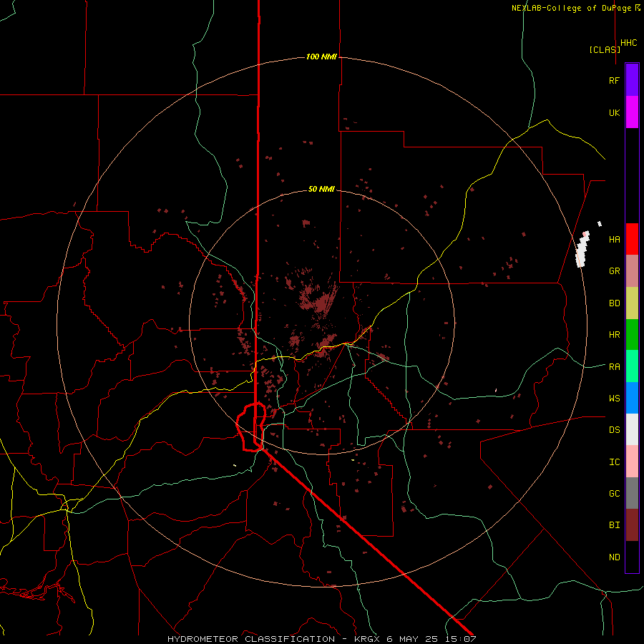Click the WS legend label
This screenshot has height=644, width=644.
click(614, 399)
